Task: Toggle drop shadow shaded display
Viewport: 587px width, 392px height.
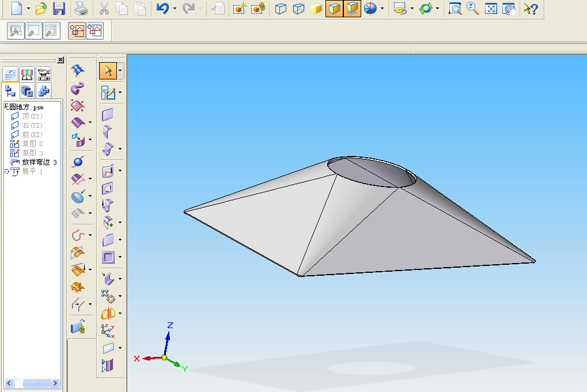Action: click(x=352, y=8)
